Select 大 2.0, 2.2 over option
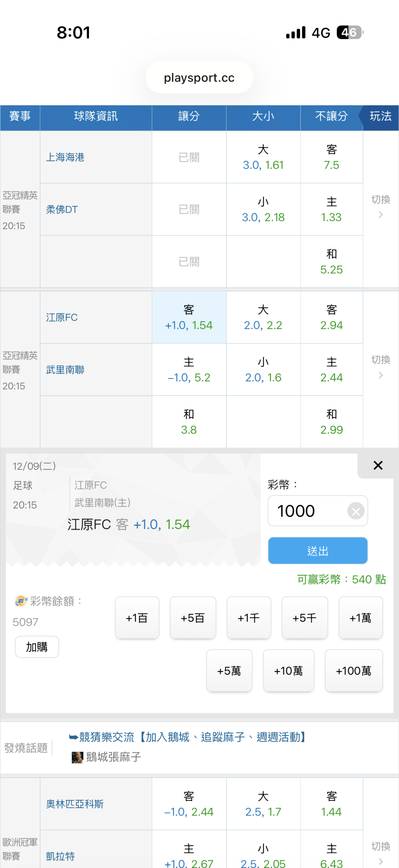This screenshot has height=868, width=399. tap(263, 318)
